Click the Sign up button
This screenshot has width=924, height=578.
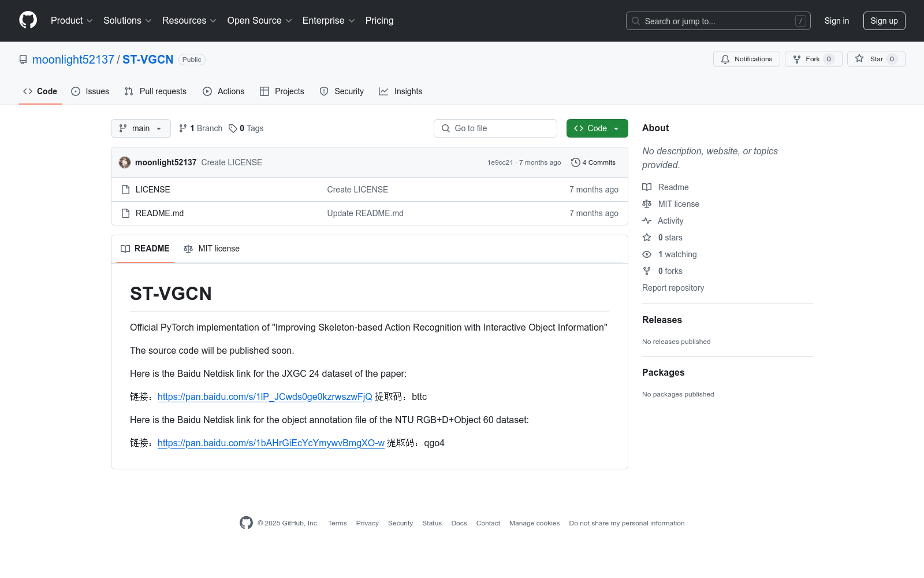(x=884, y=21)
